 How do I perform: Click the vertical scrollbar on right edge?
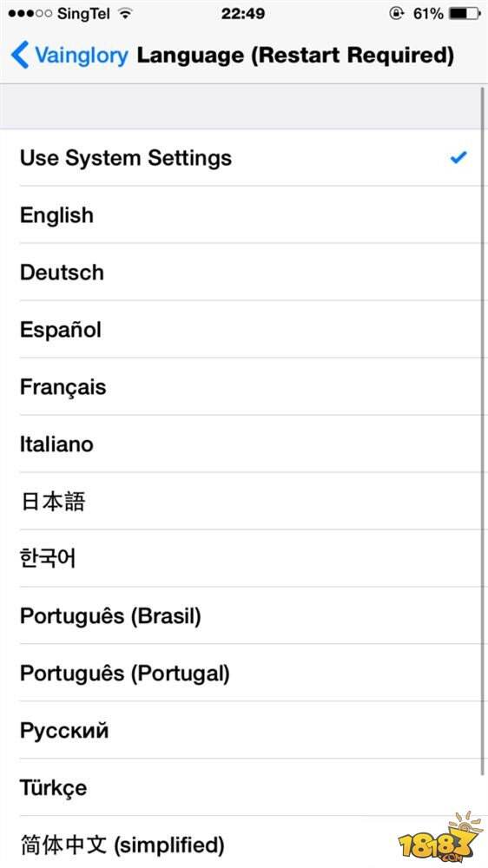(x=484, y=431)
